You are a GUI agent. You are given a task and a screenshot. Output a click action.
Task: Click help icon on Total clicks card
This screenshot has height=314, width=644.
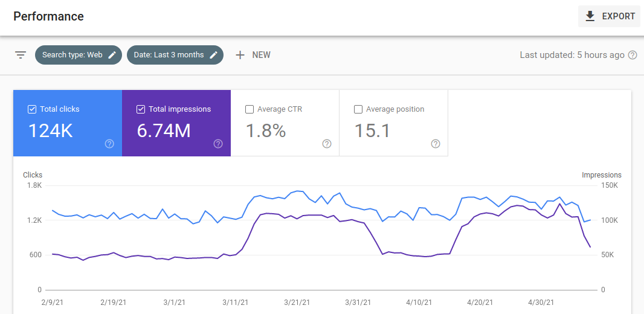(x=109, y=144)
